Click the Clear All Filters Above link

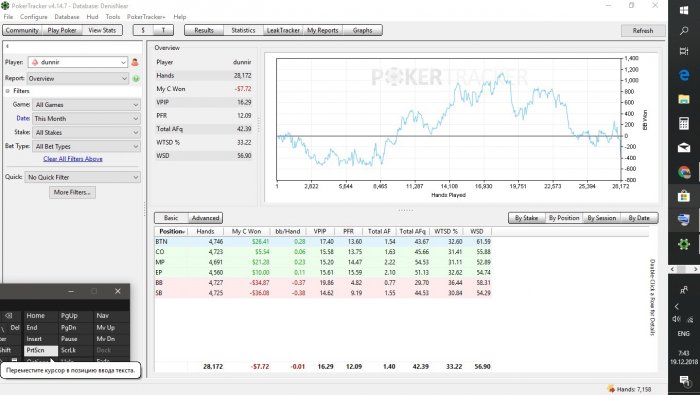[x=73, y=159]
